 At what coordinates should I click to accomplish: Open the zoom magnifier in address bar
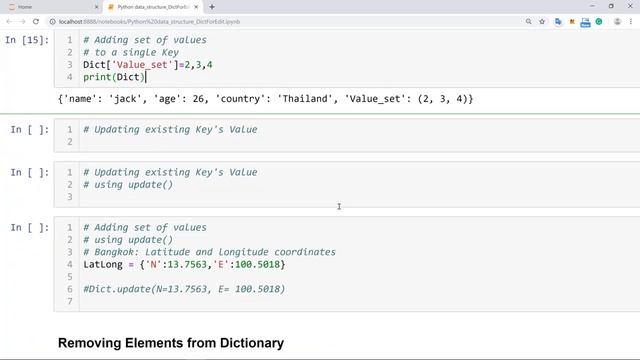[x=529, y=22]
